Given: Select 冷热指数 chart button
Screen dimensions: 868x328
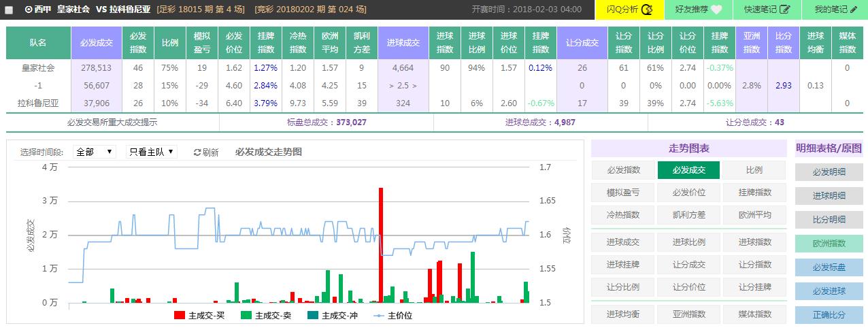Looking at the screenshot, I should coord(622,214).
